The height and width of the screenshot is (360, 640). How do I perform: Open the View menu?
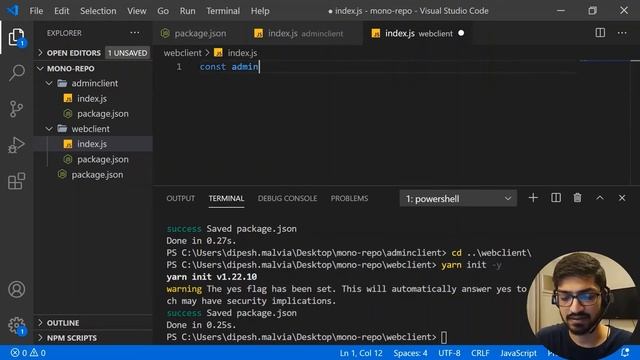coord(136,11)
